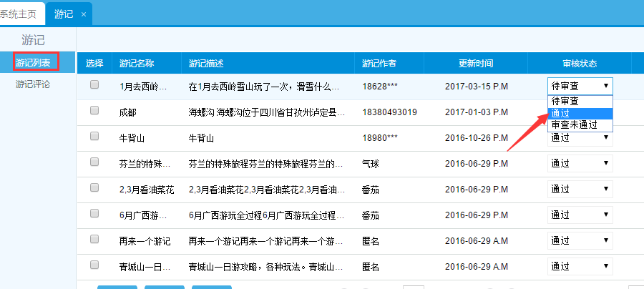Viewport: 644px width, 289px height.
Task: Pick 待审查 option in the dropdown list
Action: [580, 102]
